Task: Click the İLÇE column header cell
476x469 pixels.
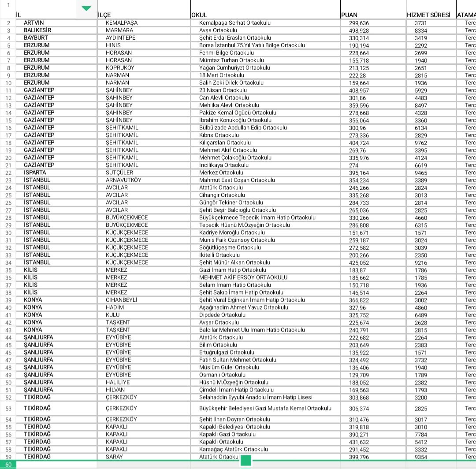Action: (x=144, y=9)
